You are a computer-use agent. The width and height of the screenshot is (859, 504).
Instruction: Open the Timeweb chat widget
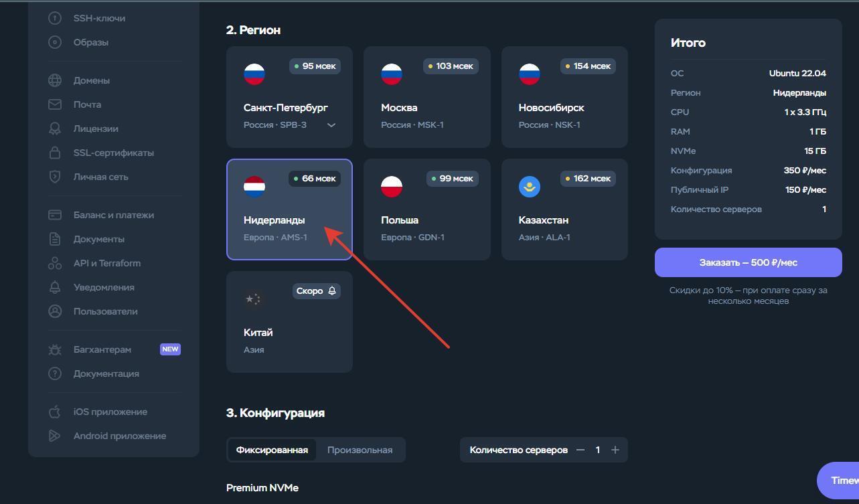[x=839, y=480]
